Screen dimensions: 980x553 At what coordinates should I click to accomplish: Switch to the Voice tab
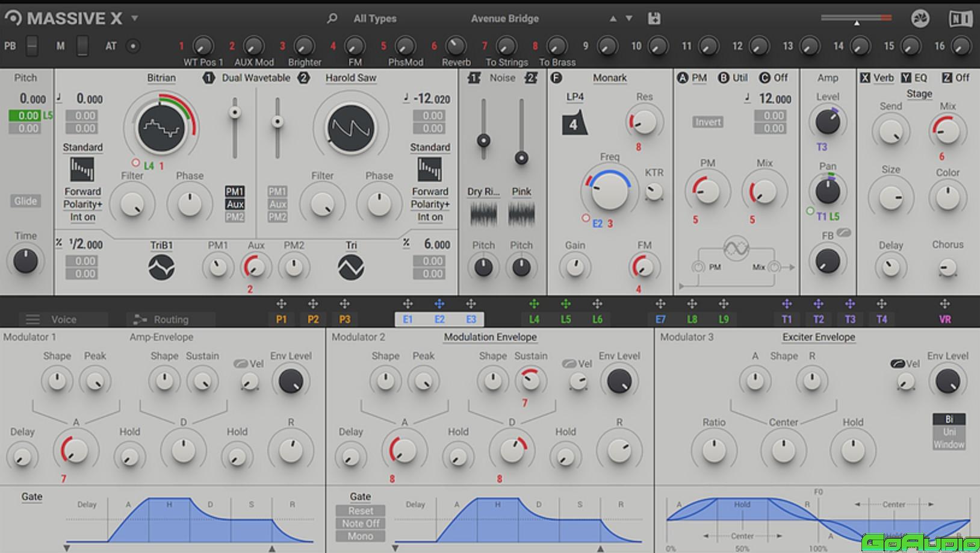point(63,319)
